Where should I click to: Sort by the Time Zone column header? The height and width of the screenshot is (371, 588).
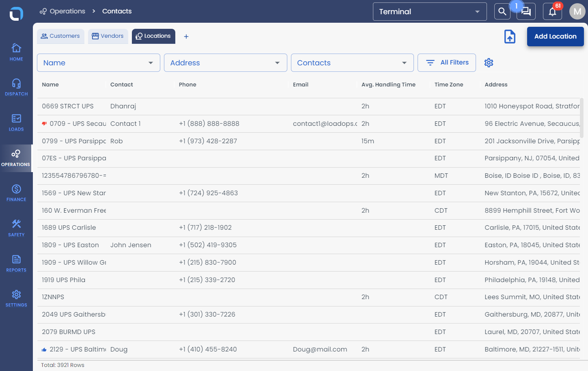[x=448, y=84]
